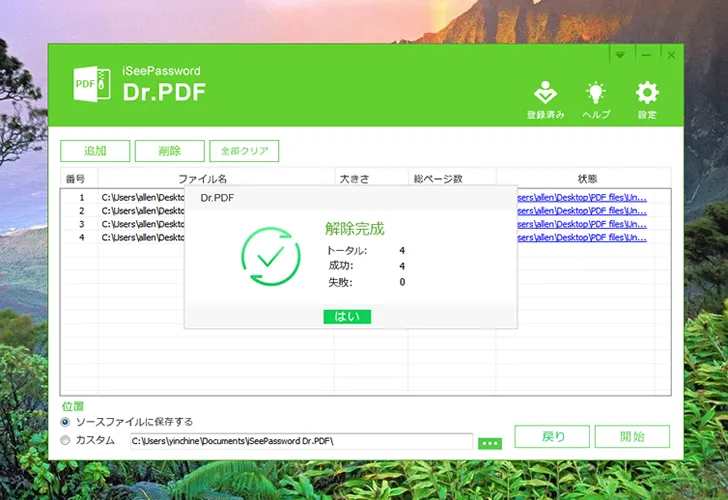Screen dimensions: 728x500
Task: Click the 番号 column header
Action: (x=75, y=179)
